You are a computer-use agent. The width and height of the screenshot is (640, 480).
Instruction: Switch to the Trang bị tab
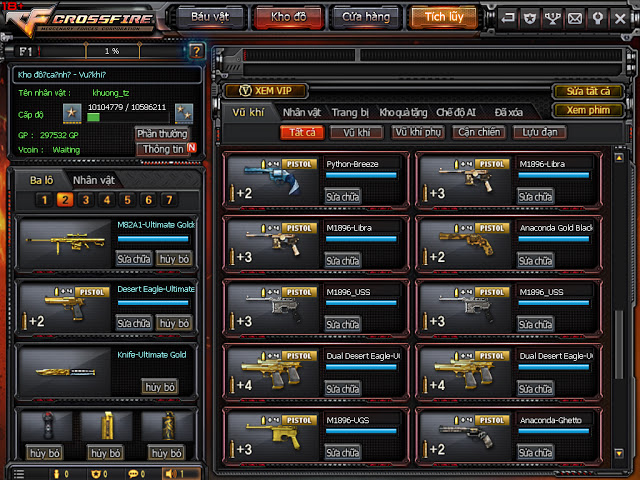pyautogui.click(x=350, y=112)
